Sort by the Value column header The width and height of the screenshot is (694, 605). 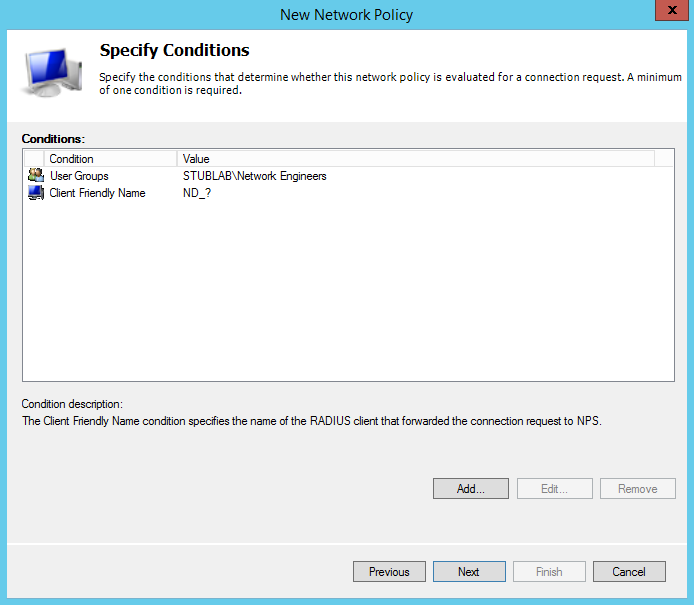point(415,158)
